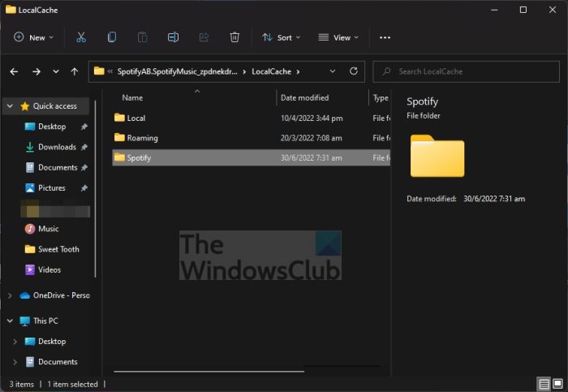Click the Cut scissors icon
568x392 pixels.
pos(81,37)
